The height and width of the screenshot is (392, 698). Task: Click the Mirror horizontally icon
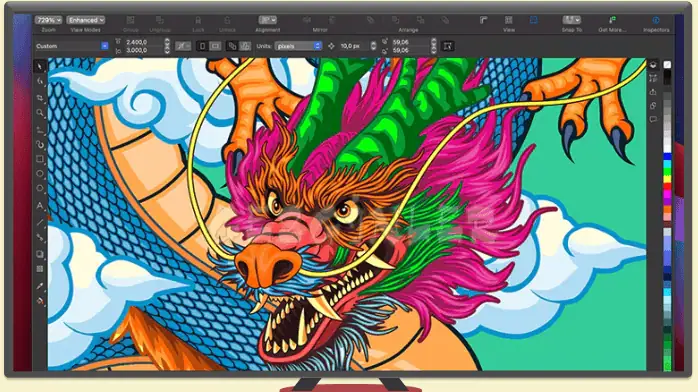[307, 20]
